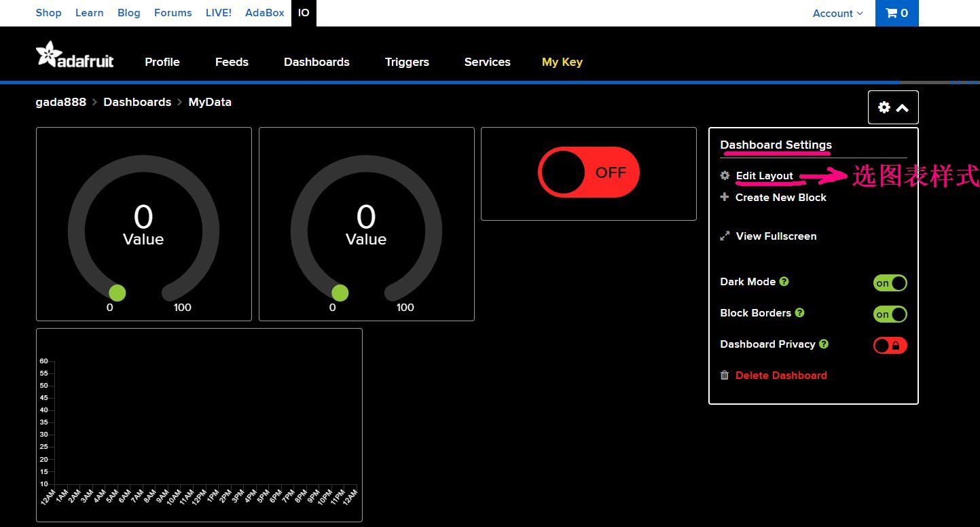
Task: Turn off the Block Borders switch
Action: (890, 314)
